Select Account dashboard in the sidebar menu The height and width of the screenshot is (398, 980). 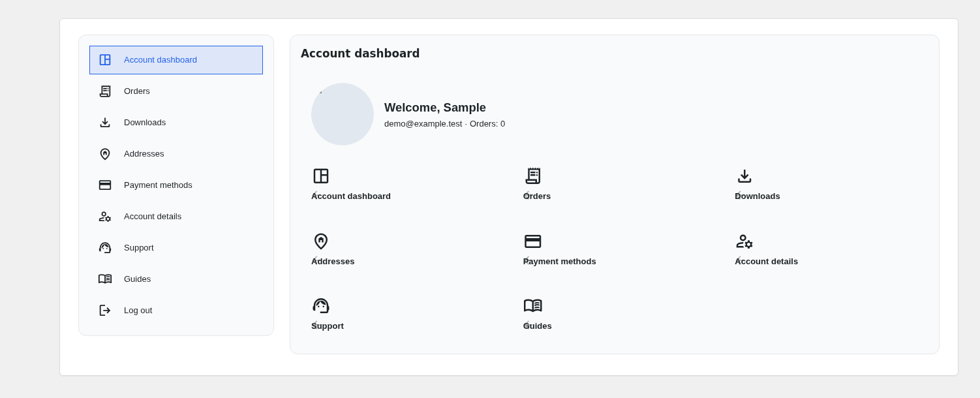[x=176, y=60]
